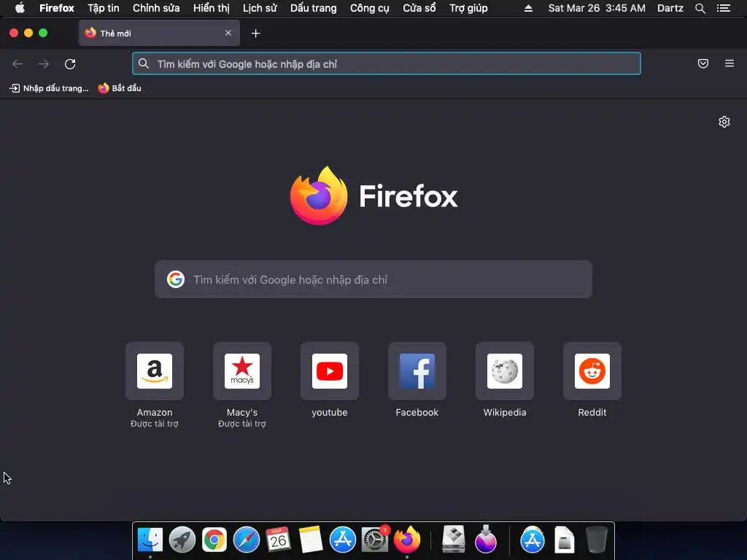This screenshot has height=560, width=747.
Task: Open the "Bắt đầu" bookmark
Action: click(120, 88)
